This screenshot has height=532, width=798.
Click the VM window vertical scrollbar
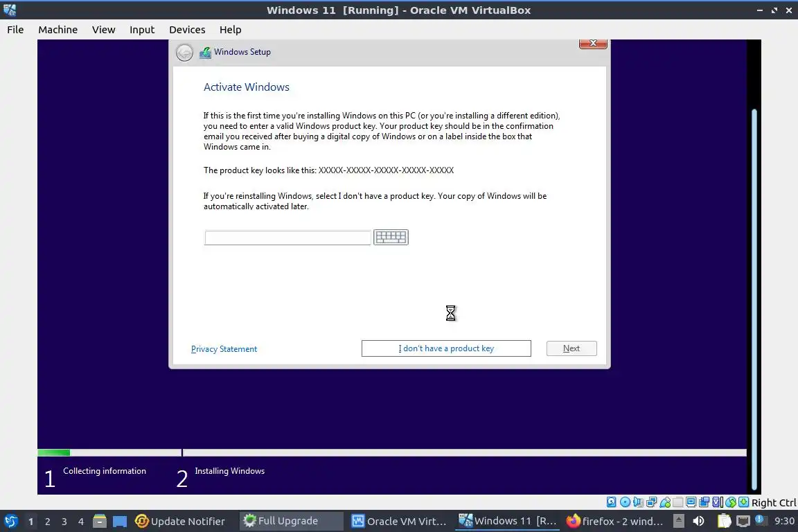click(x=754, y=299)
